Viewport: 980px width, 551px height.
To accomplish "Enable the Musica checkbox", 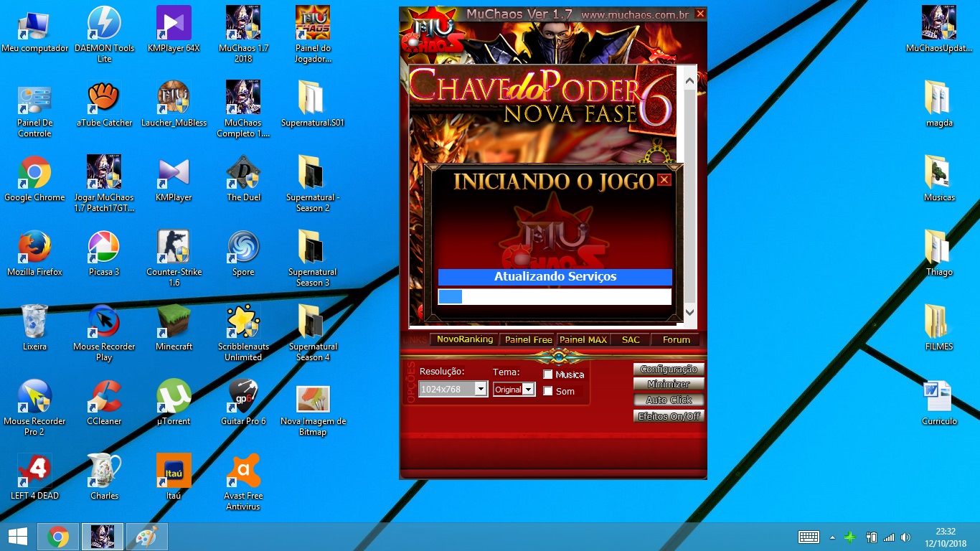I will click(x=548, y=375).
